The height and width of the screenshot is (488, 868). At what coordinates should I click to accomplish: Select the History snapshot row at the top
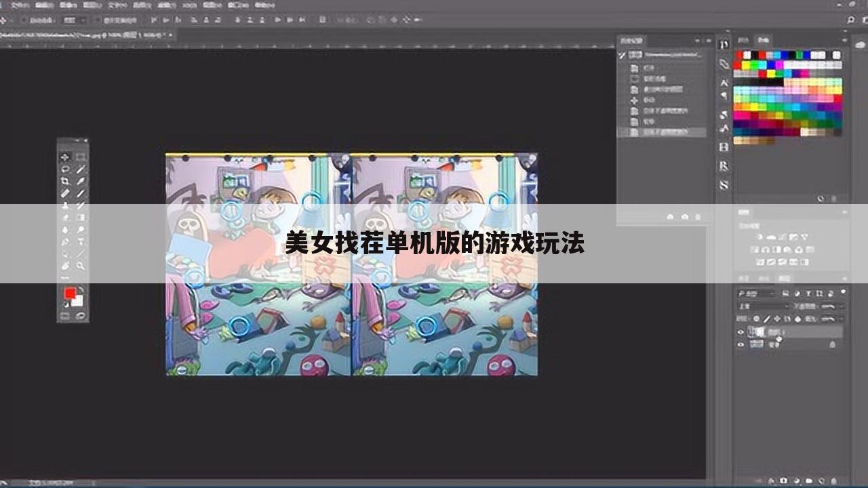point(662,55)
